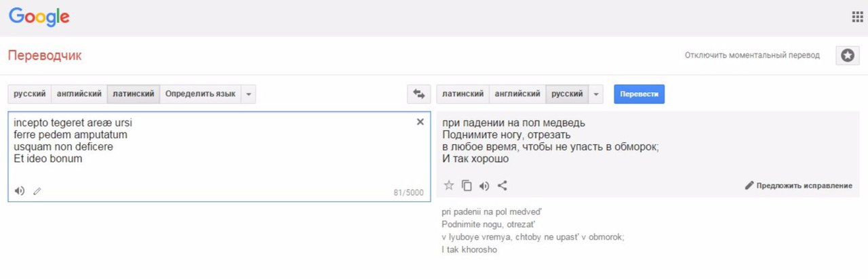Click Отключить моментальный перевод link
Screen dimensions: 868x279
point(752,56)
